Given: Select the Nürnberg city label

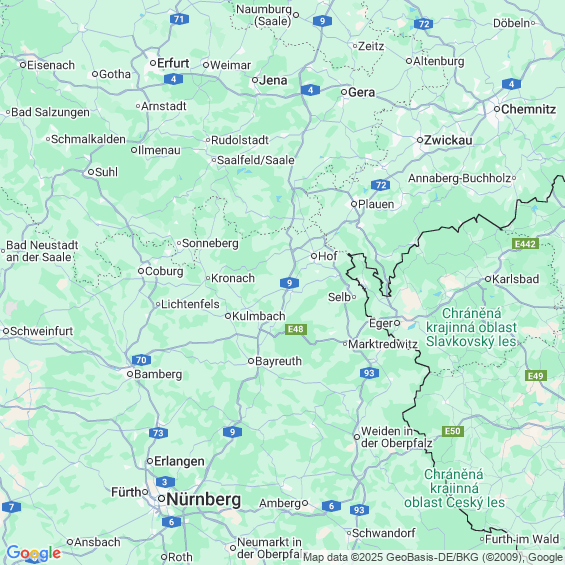Looking at the screenshot, I should coord(204,499).
